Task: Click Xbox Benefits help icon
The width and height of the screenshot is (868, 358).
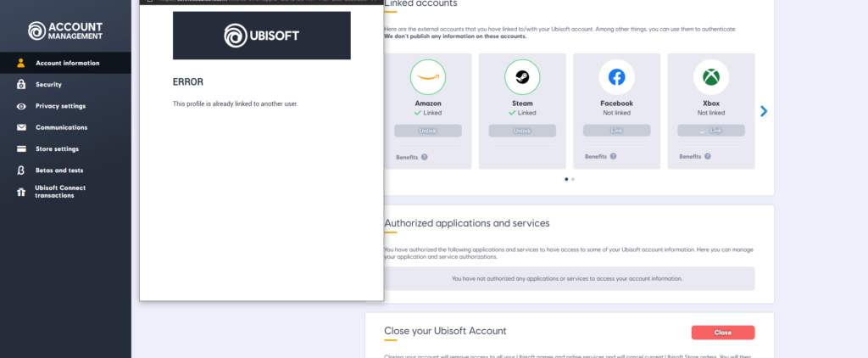Action: tap(708, 156)
